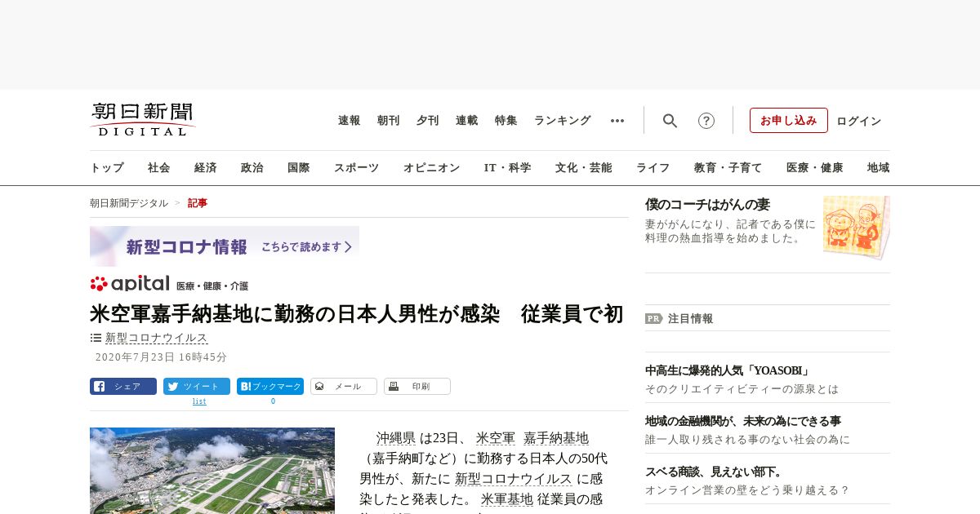Open the tweet list count link
Screen dimensions: 980x514
[x=199, y=401]
